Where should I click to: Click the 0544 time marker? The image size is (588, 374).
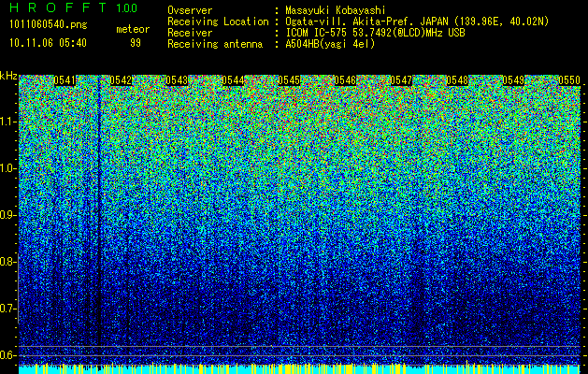pos(233,80)
